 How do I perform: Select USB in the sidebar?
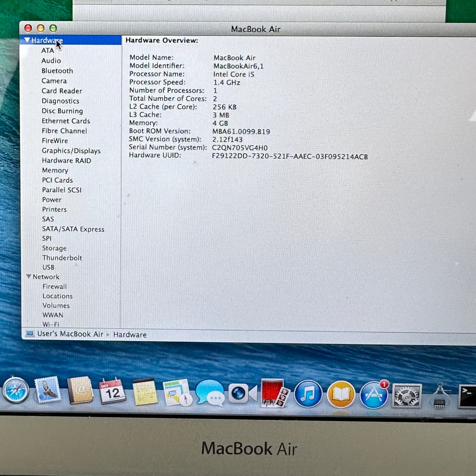[x=48, y=267]
